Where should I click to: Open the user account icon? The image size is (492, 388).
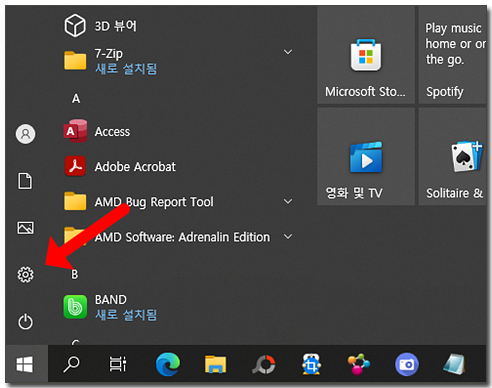pyautogui.click(x=25, y=134)
